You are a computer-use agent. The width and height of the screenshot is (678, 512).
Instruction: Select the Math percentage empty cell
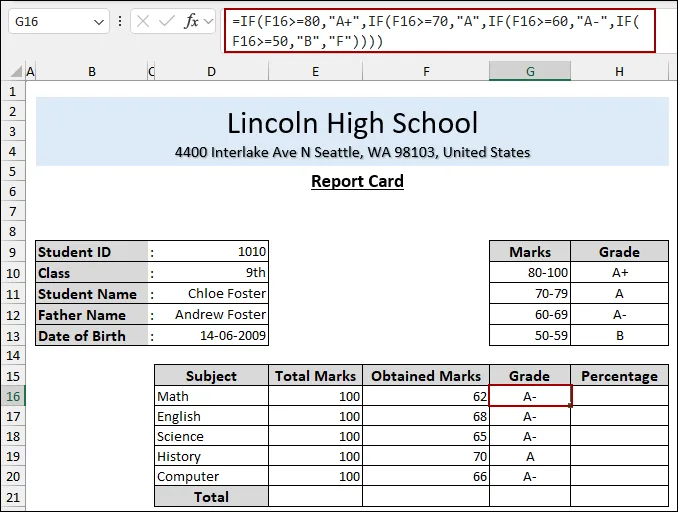(619, 396)
